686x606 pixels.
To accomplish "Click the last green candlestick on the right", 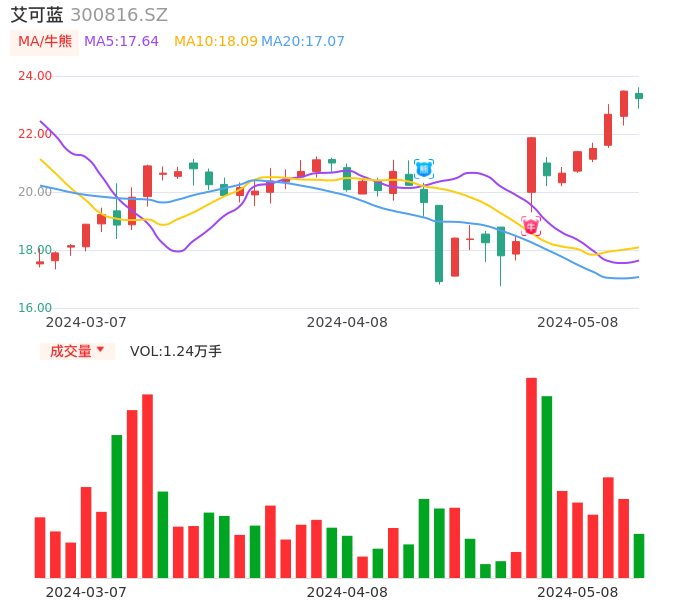I will coord(639,96).
